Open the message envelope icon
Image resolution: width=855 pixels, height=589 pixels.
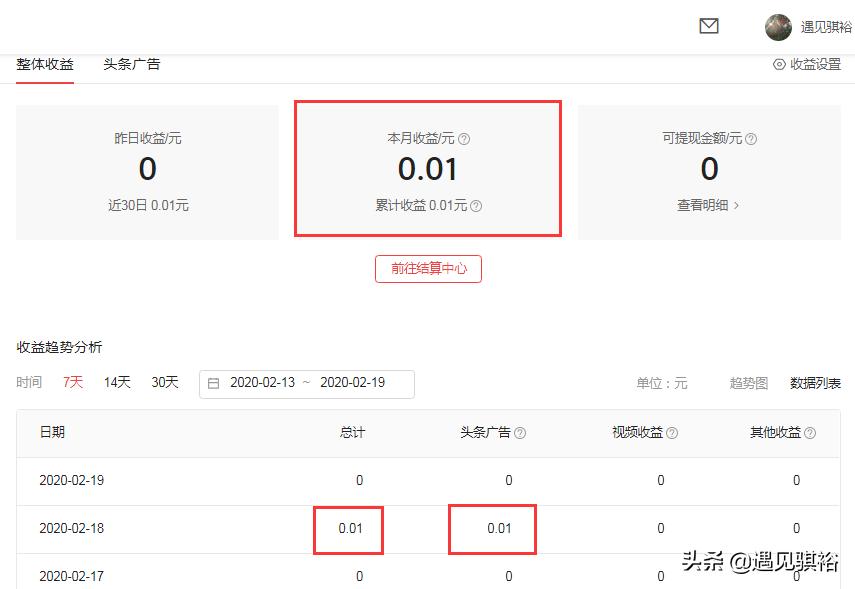pyautogui.click(x=709, y=27)
